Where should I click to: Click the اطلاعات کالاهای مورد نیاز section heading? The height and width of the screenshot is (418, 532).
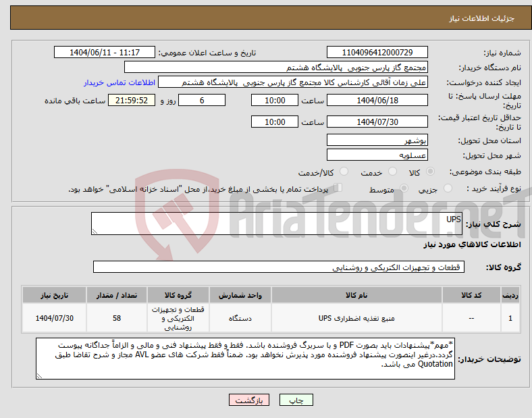tap(472, 244)
